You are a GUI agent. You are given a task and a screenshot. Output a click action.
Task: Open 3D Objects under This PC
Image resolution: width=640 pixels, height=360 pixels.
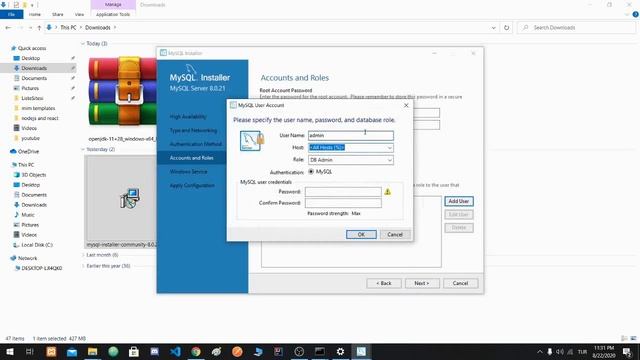[x=33, y=175]
